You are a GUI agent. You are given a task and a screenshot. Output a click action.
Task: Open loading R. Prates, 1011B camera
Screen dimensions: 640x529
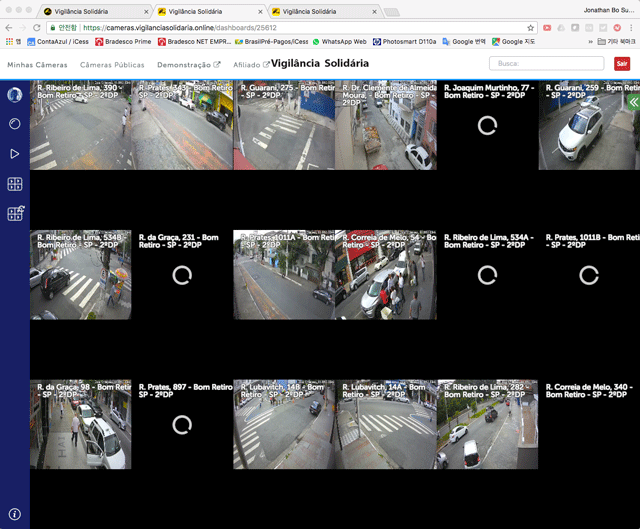(x=589, y=275)
